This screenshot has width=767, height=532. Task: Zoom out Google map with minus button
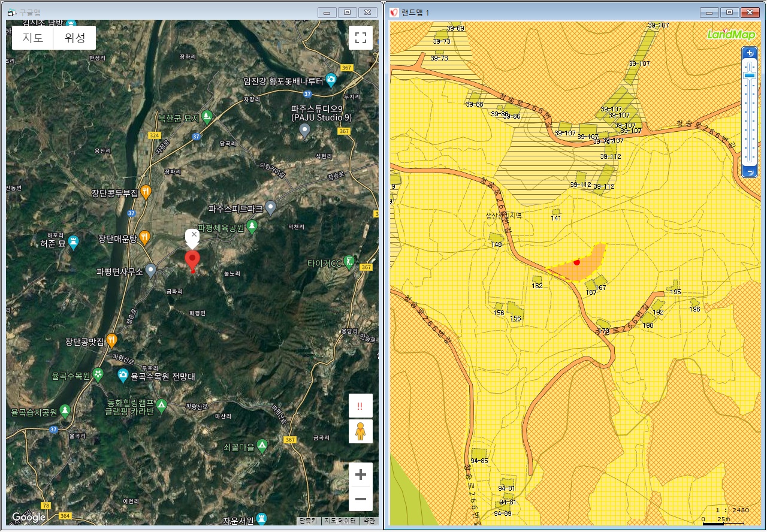click(361, 499)
